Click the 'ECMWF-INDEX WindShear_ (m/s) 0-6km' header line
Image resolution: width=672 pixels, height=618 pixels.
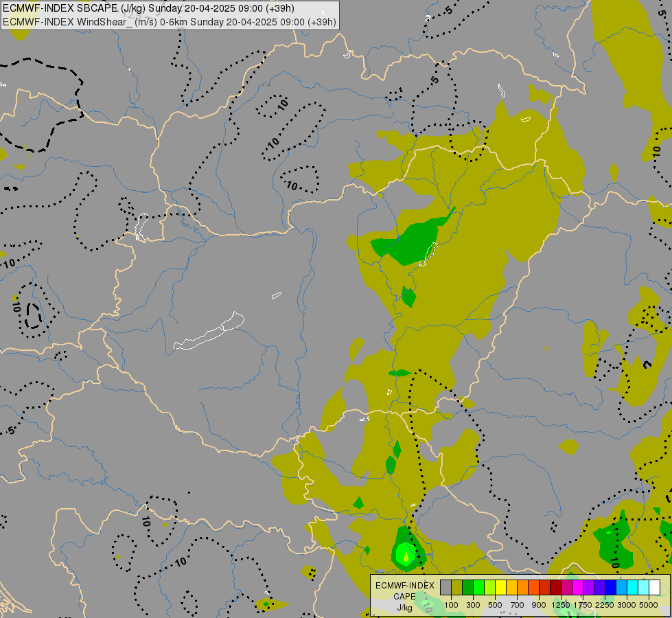coord(170,22)
